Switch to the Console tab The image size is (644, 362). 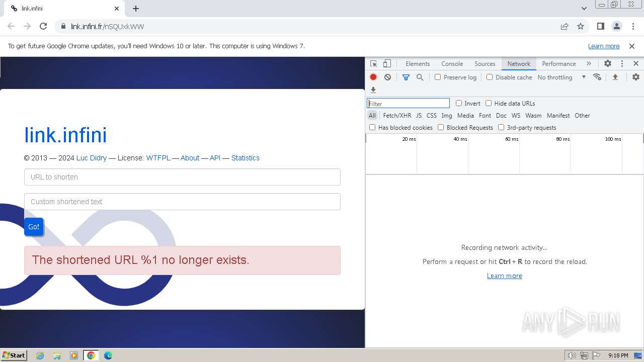click(452, 64)
